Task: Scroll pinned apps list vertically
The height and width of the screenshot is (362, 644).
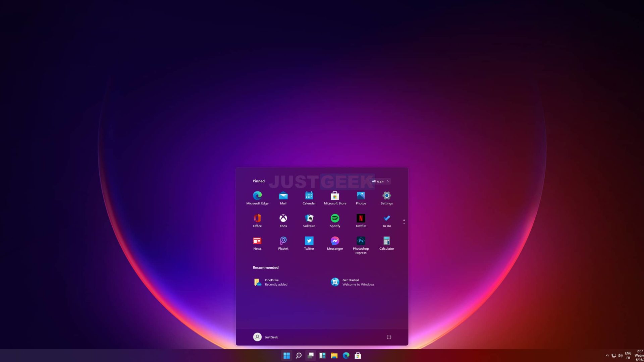Action: [x=404, y=221]
